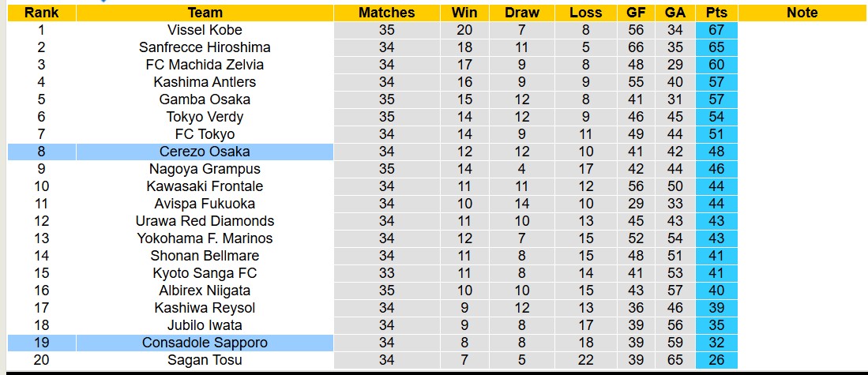Click the Rank column header
Viewport: 868px width, 375px height.
point(41,13)
